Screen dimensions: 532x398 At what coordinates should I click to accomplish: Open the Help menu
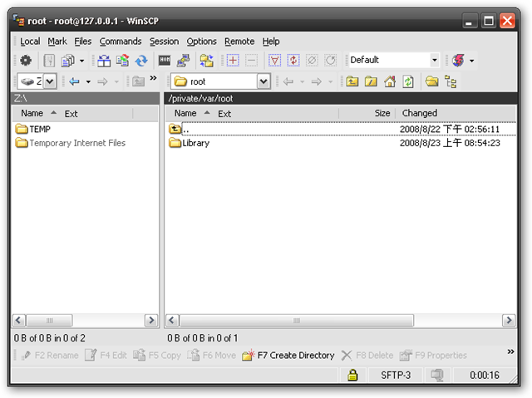(x=271, y=42)
